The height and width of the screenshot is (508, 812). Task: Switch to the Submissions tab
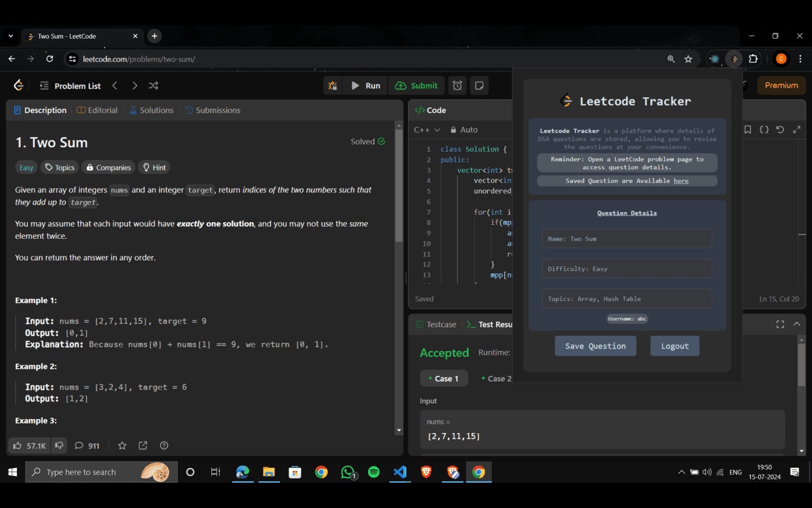pyautogui.click(x=213, y=110)
